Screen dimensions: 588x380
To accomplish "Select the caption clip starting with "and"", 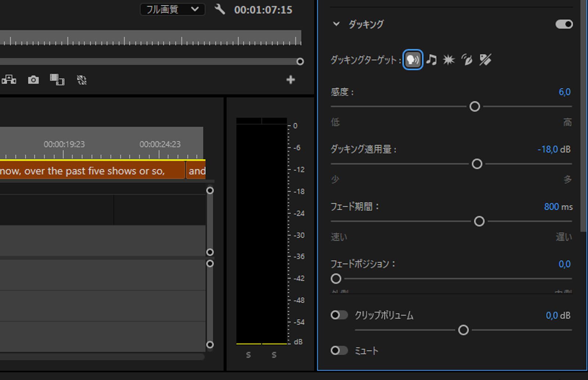I will (196, 171).
